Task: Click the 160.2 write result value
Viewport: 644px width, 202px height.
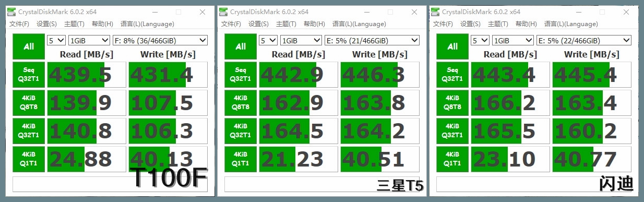Action: (592, 131)
